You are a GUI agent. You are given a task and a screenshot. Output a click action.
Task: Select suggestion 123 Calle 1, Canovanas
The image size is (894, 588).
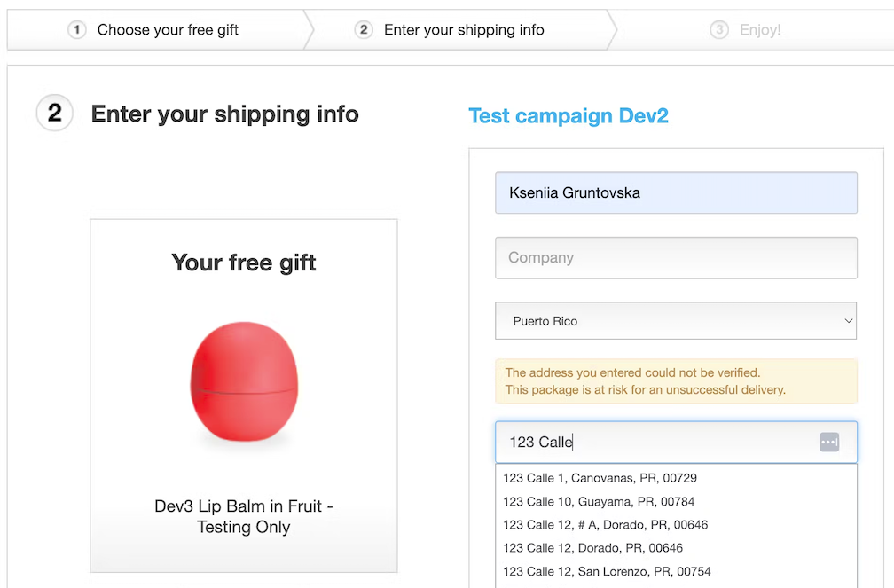(600, 478)
